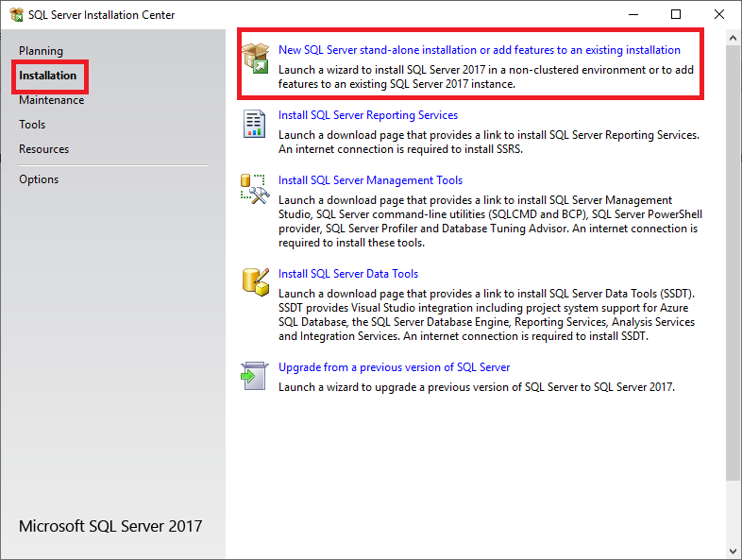Click the SQL Server Installation Center title icon

[16, 15]
